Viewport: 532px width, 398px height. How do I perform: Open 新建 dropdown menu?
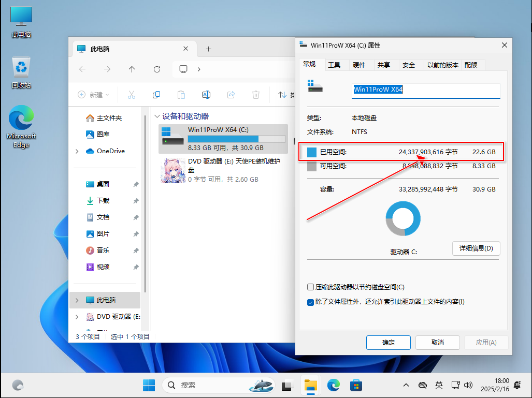[x=93, y=95]
